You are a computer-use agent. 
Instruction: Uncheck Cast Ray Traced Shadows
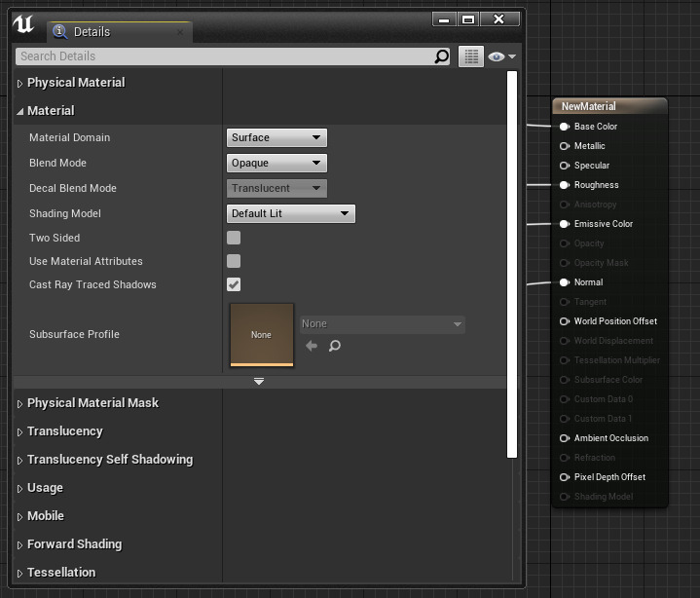click(234, 284)
